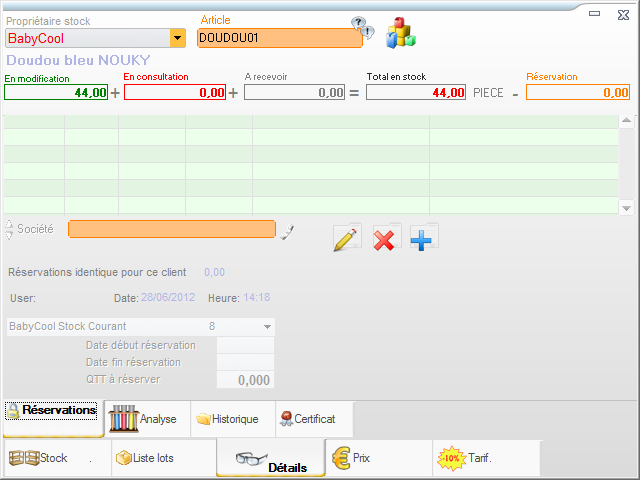Click the red X delete icon
This screenshot has width=640, height=480.
click(385, 239)
